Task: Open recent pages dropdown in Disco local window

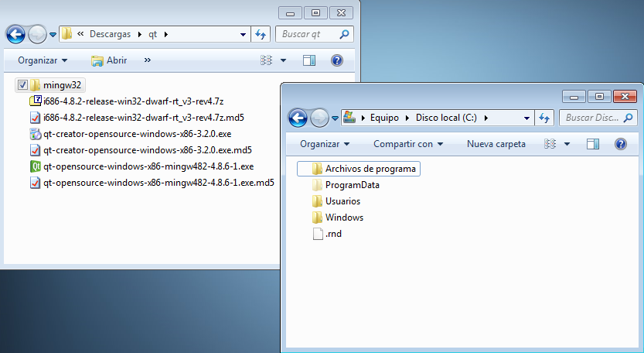Action: (x=336, y=118)
